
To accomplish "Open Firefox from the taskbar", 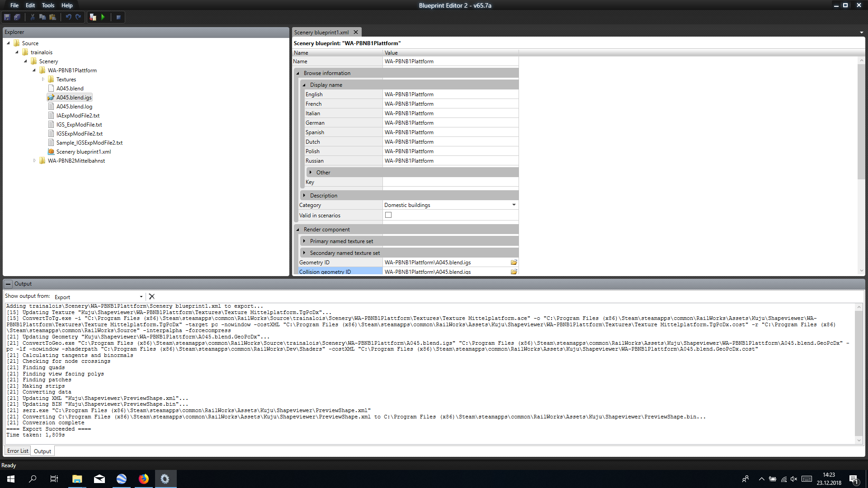I will 144,479.
